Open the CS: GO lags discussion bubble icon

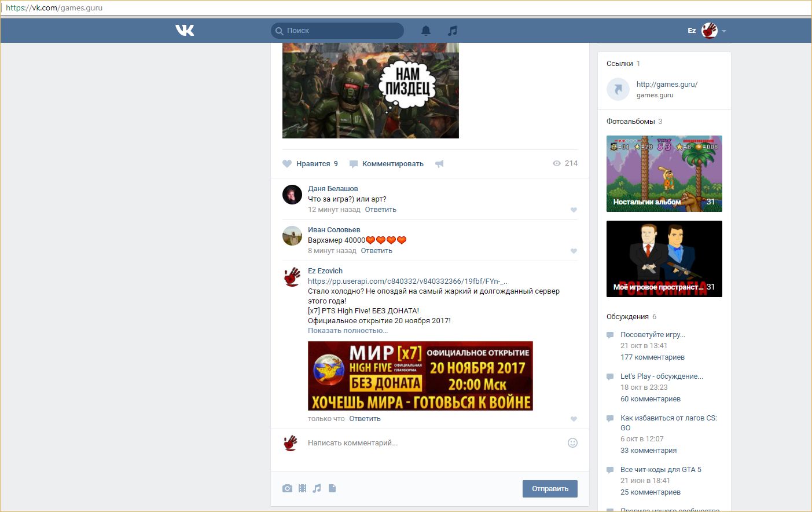(610, 418)
